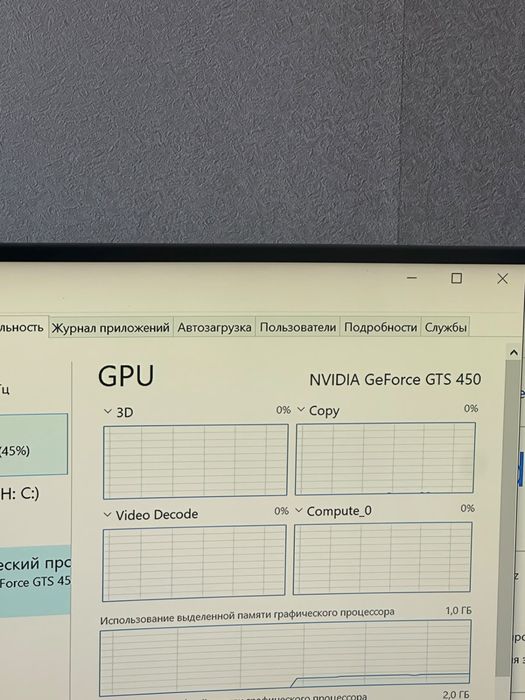Click the scrollbar up arrow
525x700 pixels.
click(x=513, y=353)
